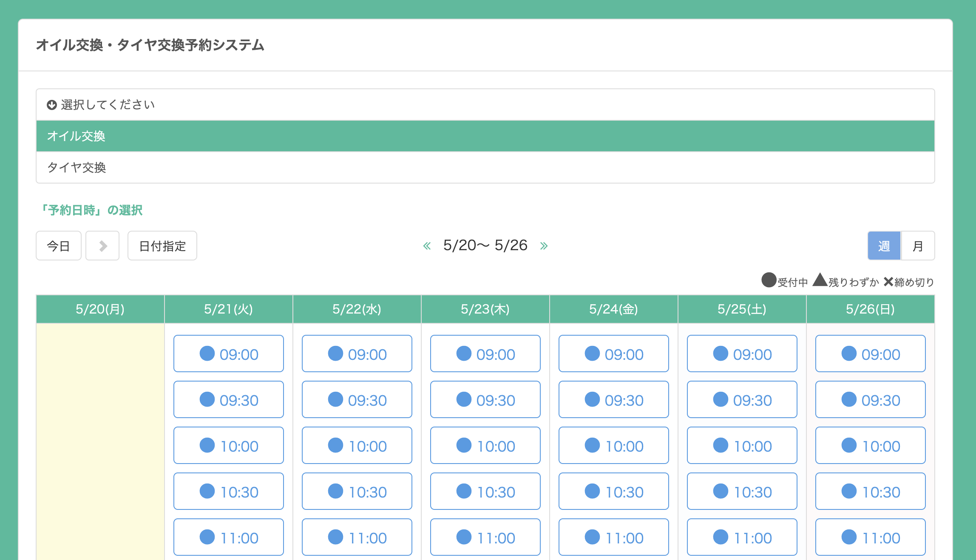Click the down-arrow icon beside 選択してください
This screenshot has width=976, height=560.
pos(52,105)
